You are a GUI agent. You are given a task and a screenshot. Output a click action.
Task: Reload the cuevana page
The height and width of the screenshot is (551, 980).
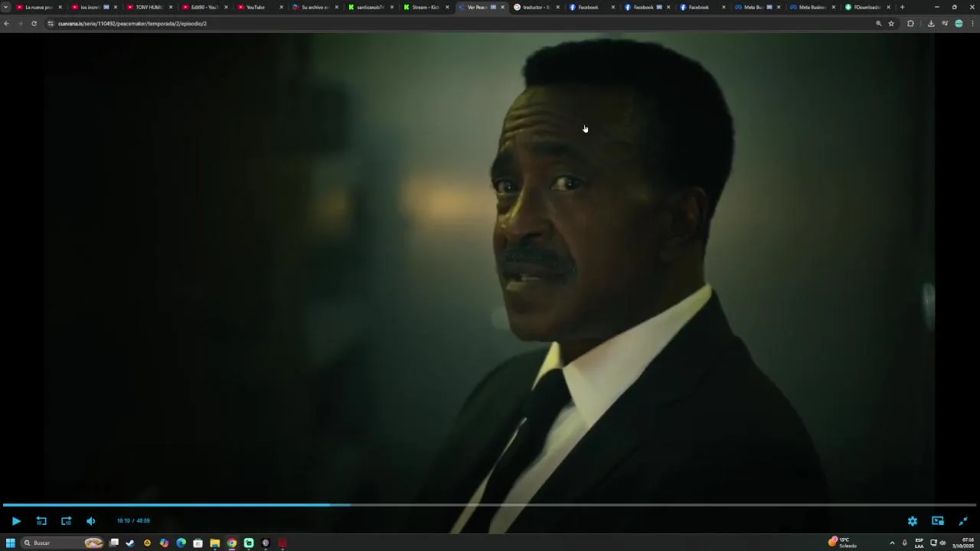34,24
